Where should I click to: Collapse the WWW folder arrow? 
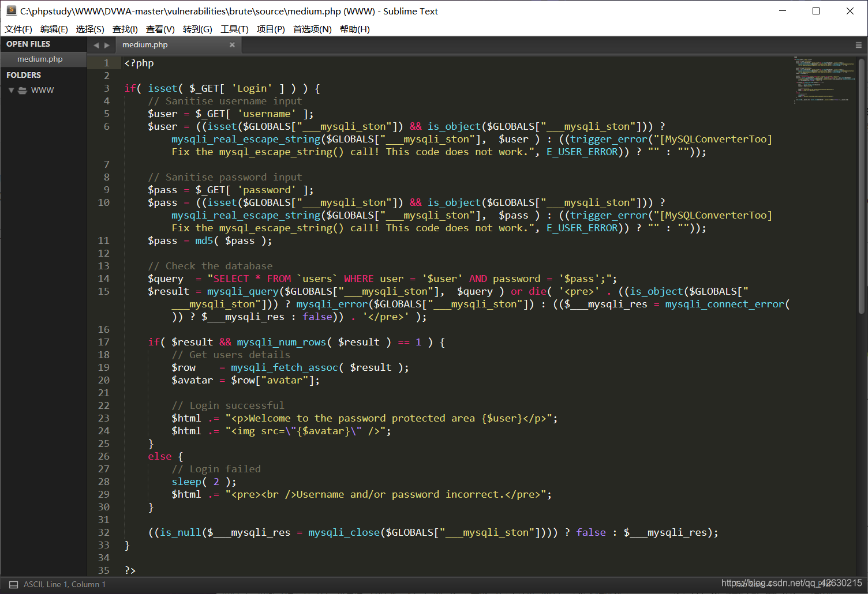point(11,90)
